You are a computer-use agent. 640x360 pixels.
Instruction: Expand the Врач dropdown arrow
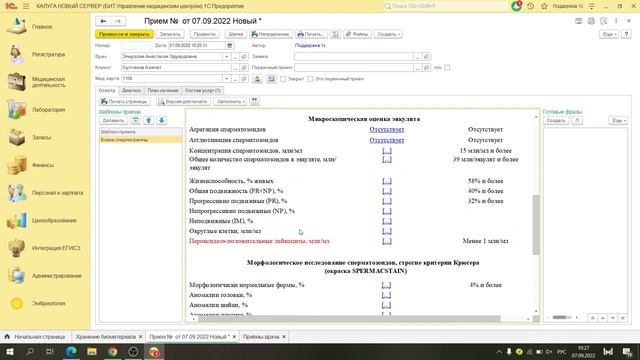(x=227, y=56)
